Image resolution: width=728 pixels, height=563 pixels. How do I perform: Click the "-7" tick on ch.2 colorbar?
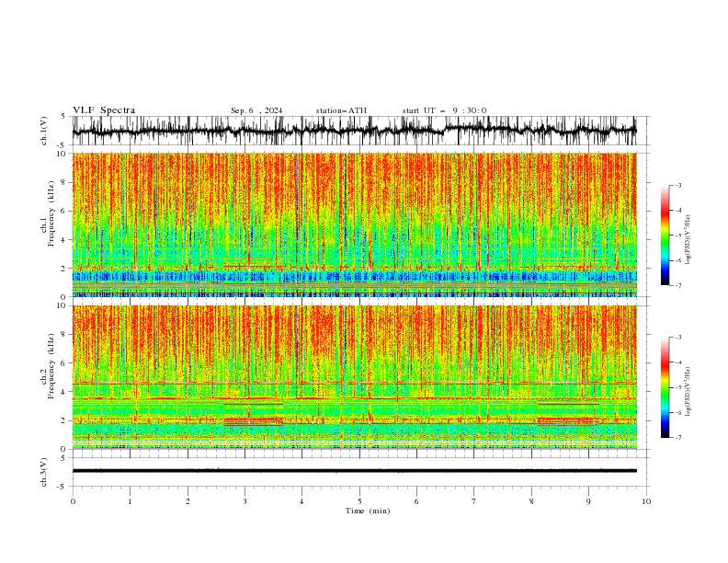point(677,438)
